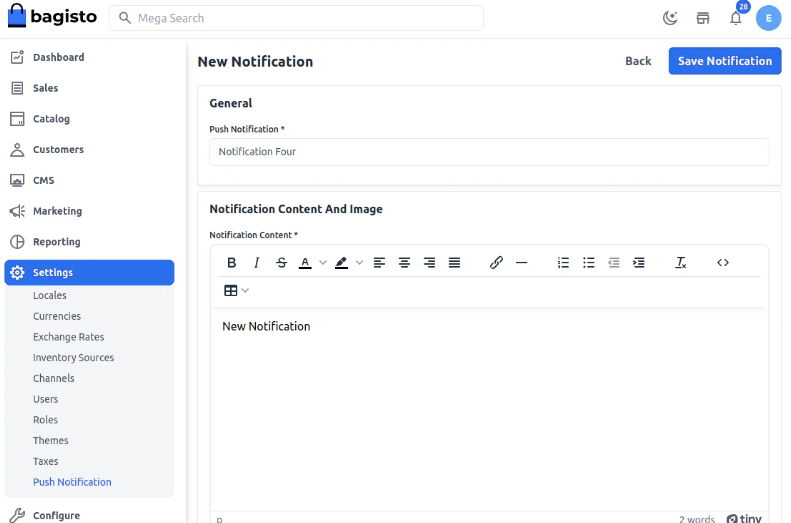This screenshot has width=791, height=523.
Task: Go to Exchange Rates settings
Action: click(68, 337)
